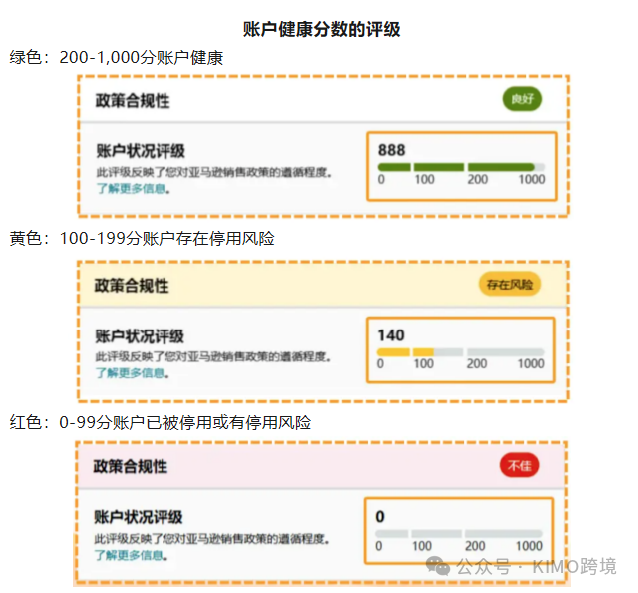638x593 pixels.
Task: Click the line 红色: 0-99分账户已被停用或有停用风险
Action: pos(160,422)
